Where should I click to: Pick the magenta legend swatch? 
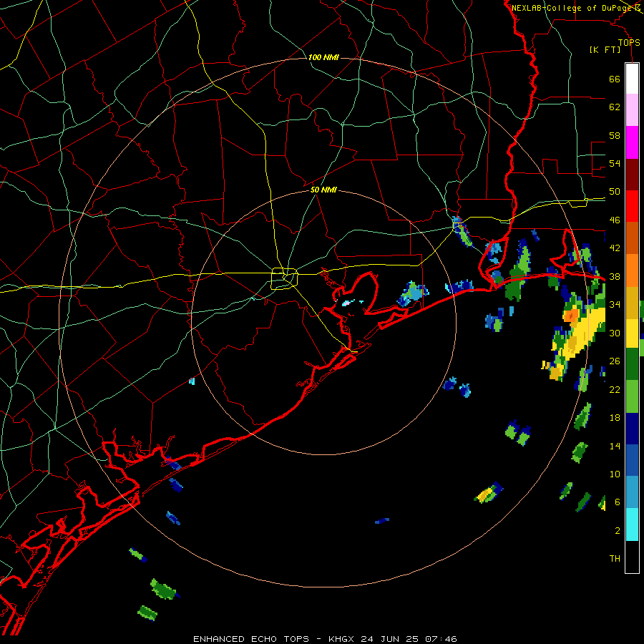632,142
